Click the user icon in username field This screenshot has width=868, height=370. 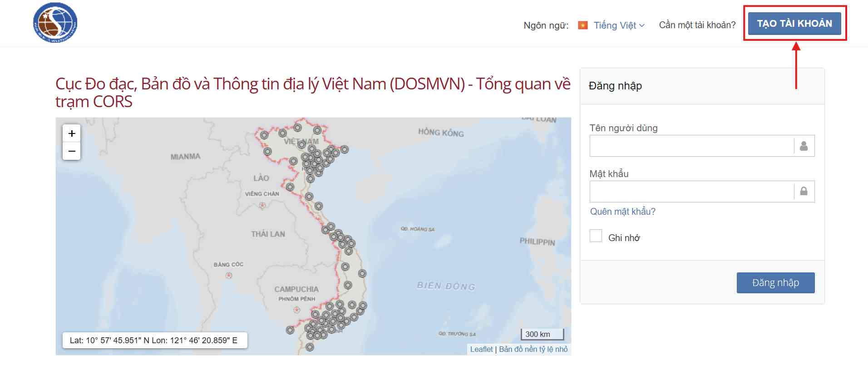pyautogui.click(x=804, y=146)
